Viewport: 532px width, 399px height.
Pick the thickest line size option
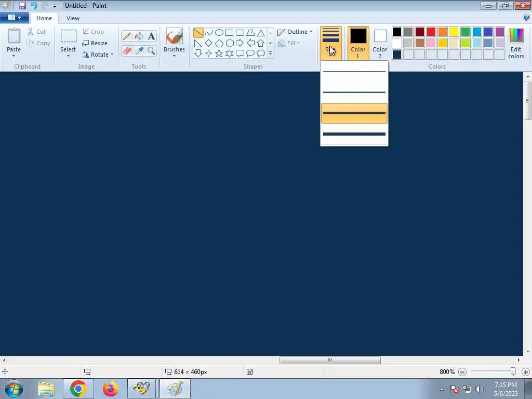coord(354,134)
